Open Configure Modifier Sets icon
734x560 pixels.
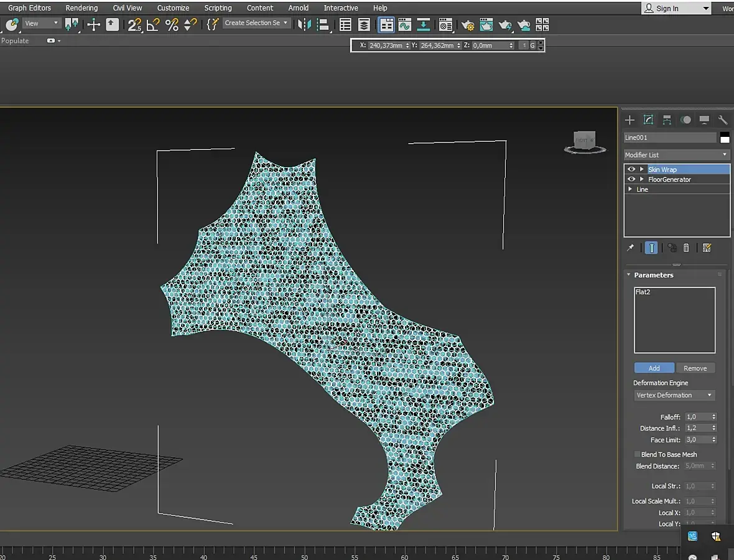click(707, 248)
